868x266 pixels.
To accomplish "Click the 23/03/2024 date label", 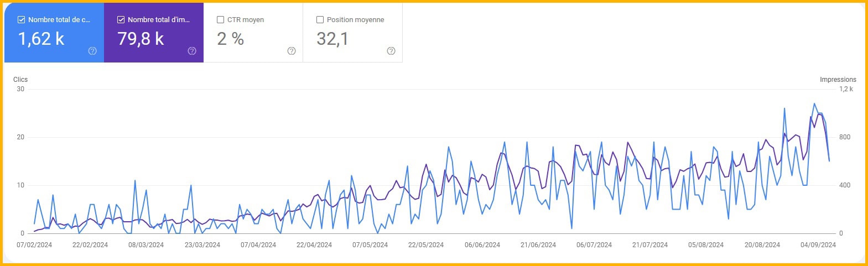I will 202,245.
